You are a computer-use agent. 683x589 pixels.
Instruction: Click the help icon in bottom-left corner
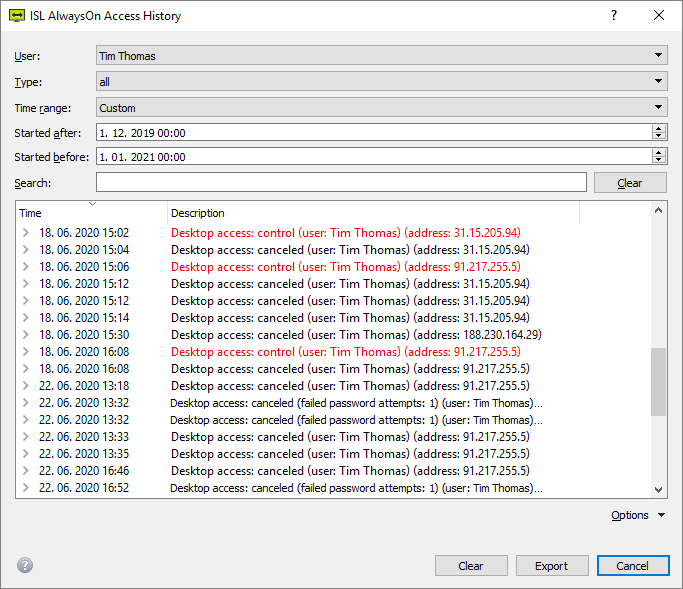click(x=24, y=566)
